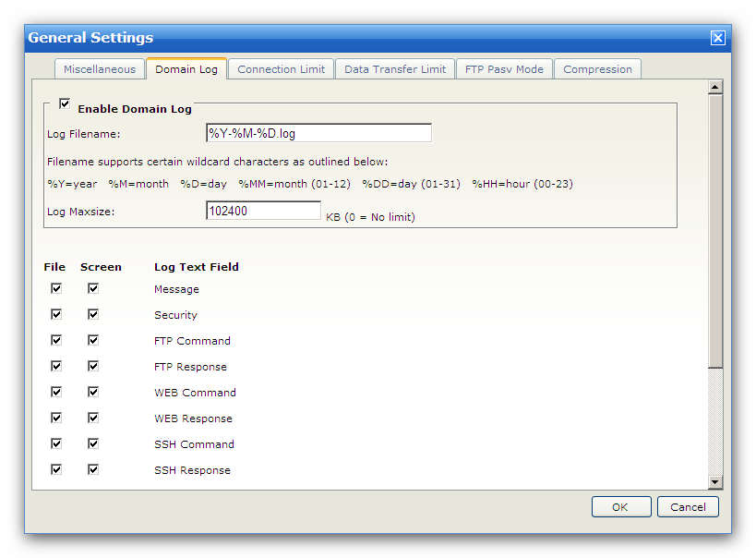This screenshot has width=756, height=558.
Task: Toggle File checkbox for FTP Command
Action: (x=56, y=340)
